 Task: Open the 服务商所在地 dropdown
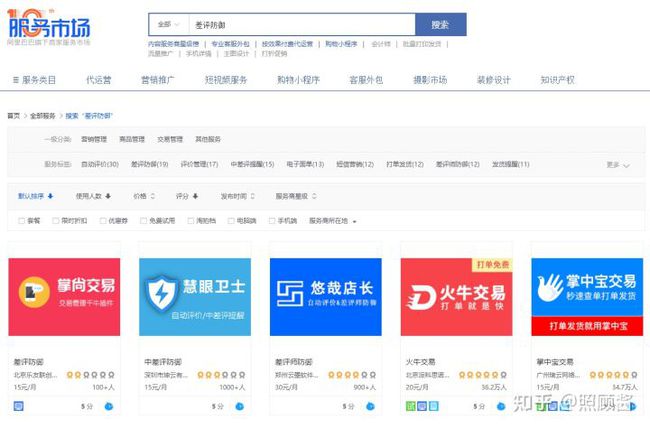tap(332, 221)
